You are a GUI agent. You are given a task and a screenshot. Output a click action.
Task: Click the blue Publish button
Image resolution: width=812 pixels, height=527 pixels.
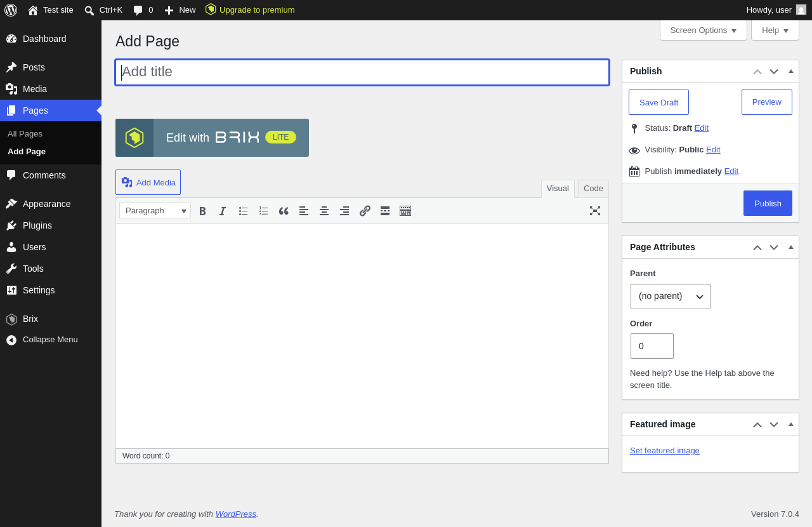click(768, 203)
